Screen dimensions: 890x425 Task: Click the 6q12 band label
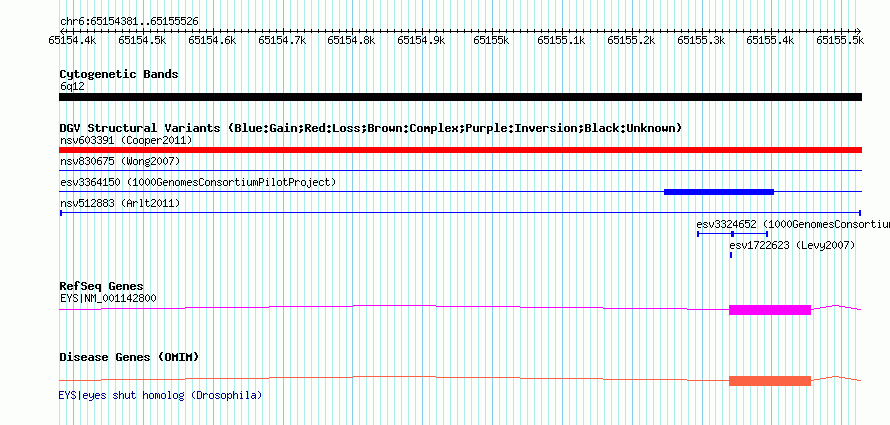pyautogui.click(x=73, y=87)
